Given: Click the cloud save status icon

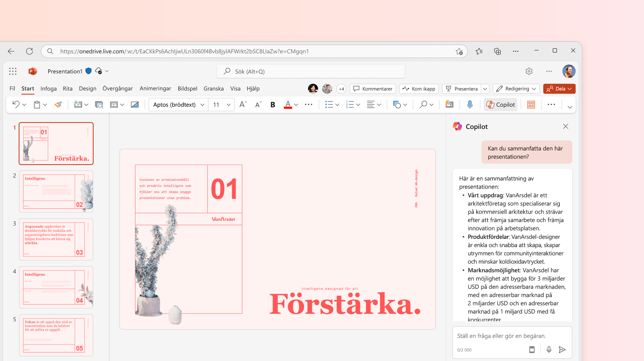Looking at the screenshot, I should click(x=99, y=71).
